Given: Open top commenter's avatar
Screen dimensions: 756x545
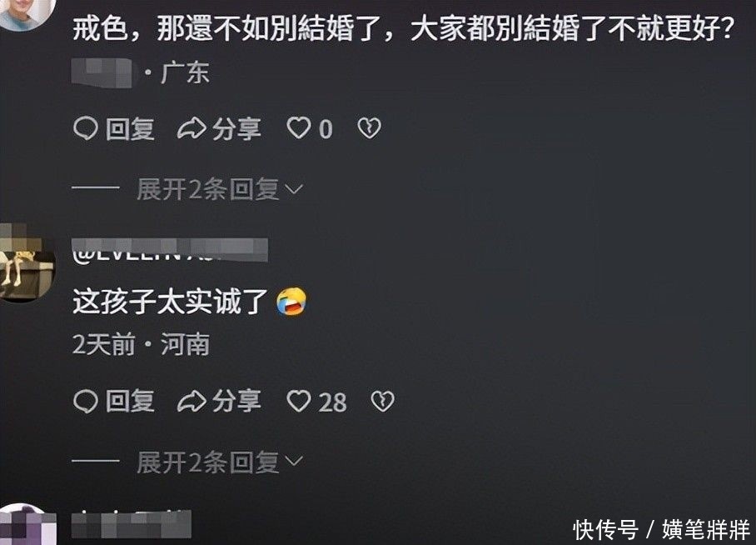Looking at the screenshot, I should tap(25, 13).
